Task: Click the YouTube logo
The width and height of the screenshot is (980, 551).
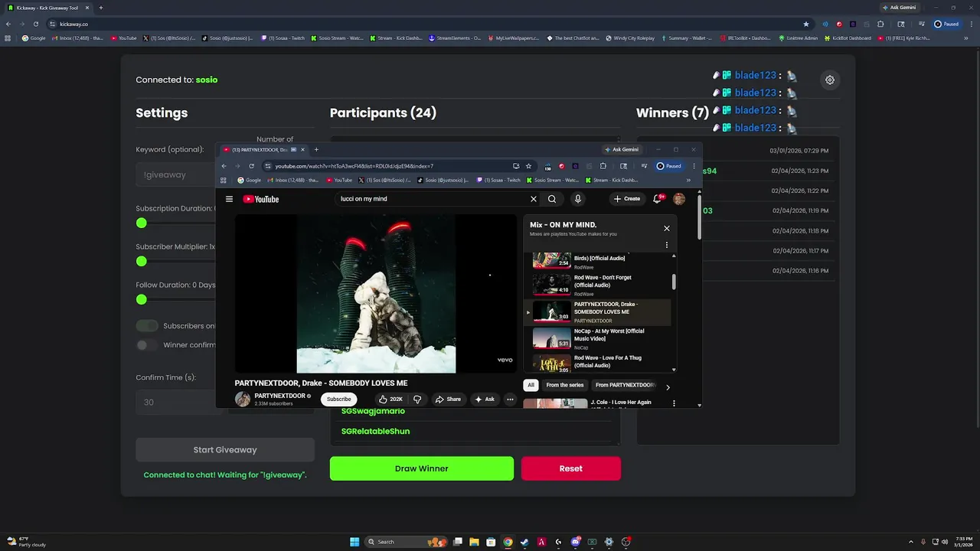Action: pos(261,199)
